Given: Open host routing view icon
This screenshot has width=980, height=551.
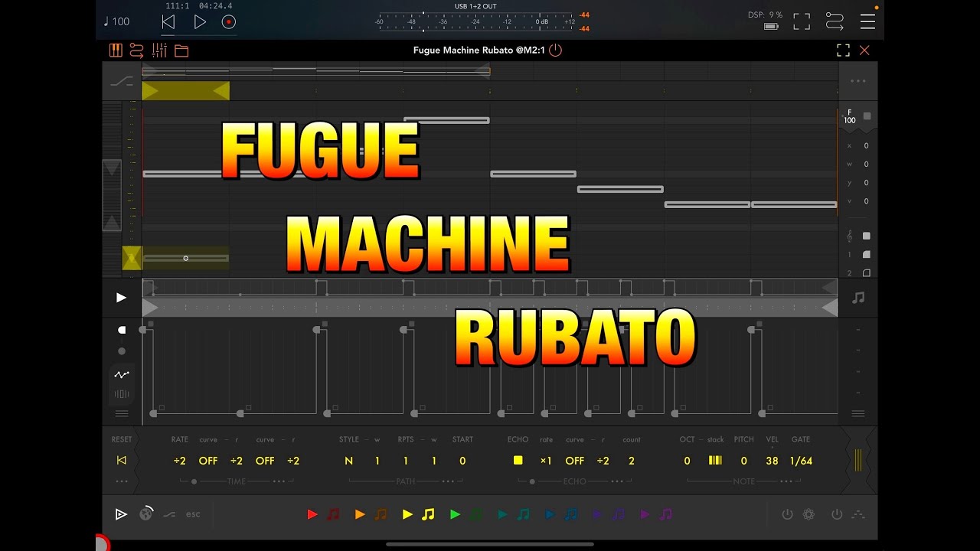Looking at the screenshot, I should coord(835,21).
